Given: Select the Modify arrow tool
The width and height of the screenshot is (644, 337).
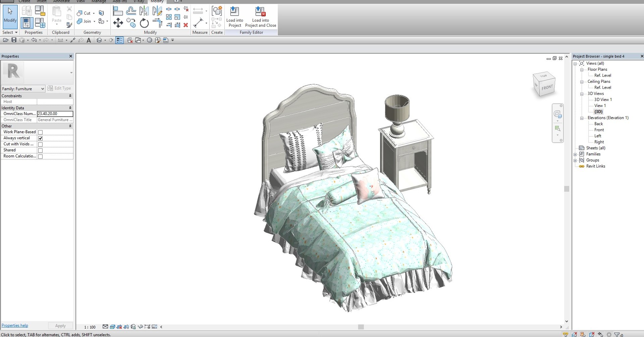Looking at the screenshot, I should point(10,16).
